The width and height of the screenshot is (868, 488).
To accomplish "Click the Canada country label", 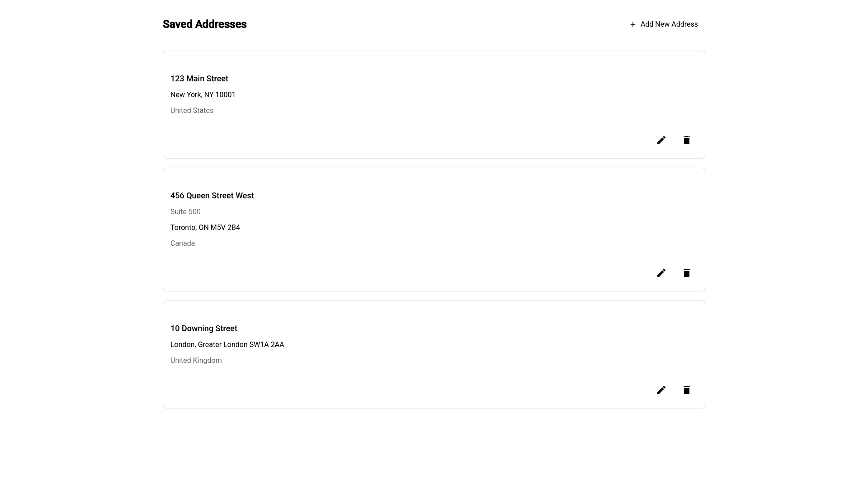I will (183, 244).
